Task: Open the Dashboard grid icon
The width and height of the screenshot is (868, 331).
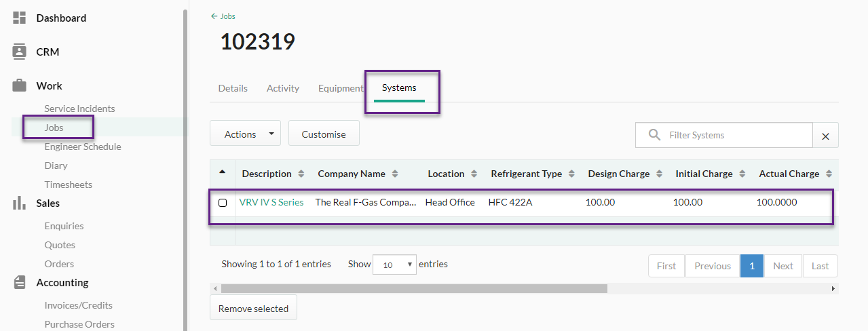Action: tap(19, 18)
